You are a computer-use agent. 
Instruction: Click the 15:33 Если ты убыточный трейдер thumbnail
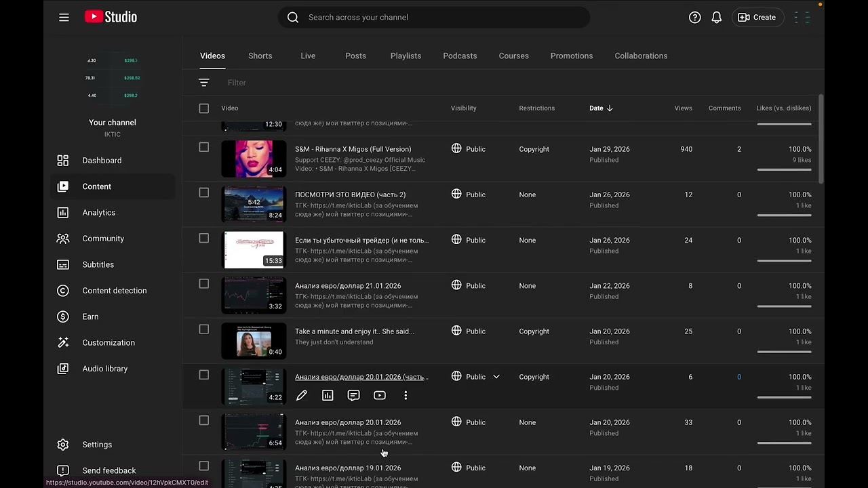[254, 250]
